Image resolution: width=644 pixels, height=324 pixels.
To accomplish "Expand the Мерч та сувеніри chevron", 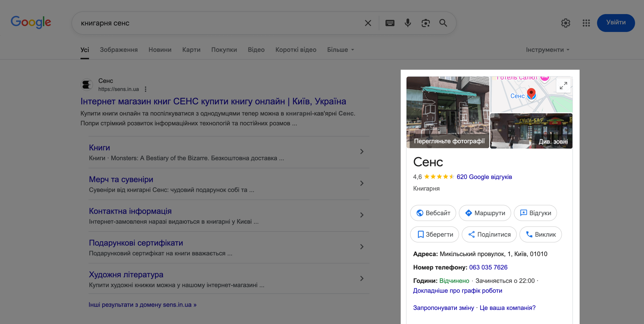I will coord(362,183).
